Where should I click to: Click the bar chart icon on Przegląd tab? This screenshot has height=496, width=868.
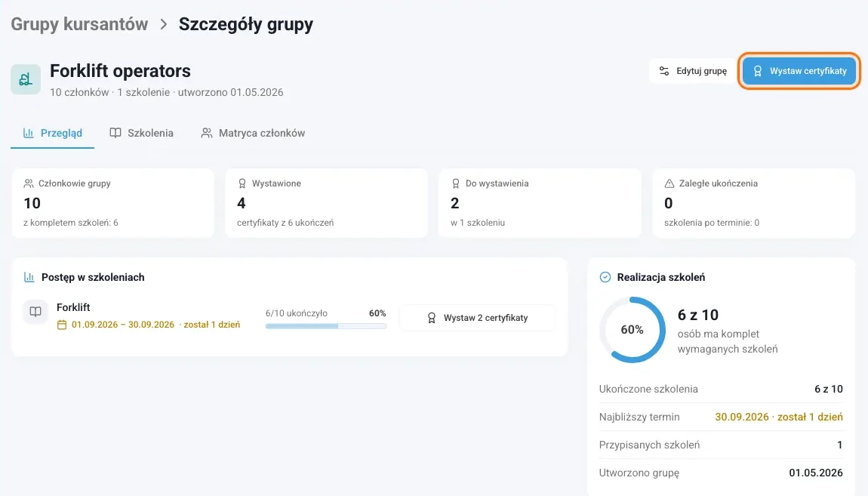point(28,133)
